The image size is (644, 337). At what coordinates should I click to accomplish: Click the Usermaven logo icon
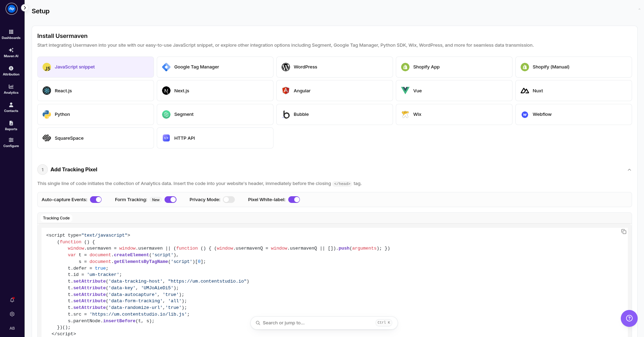click(12, 9)
